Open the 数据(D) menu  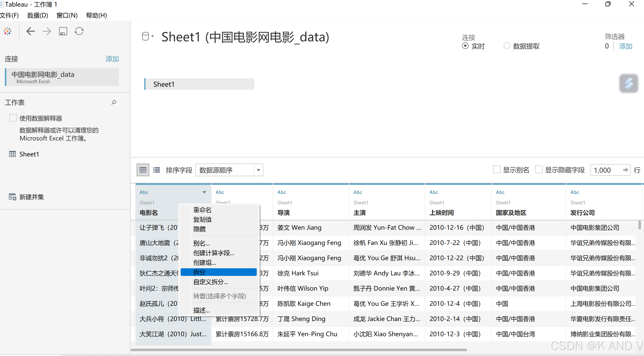(38, 15)
